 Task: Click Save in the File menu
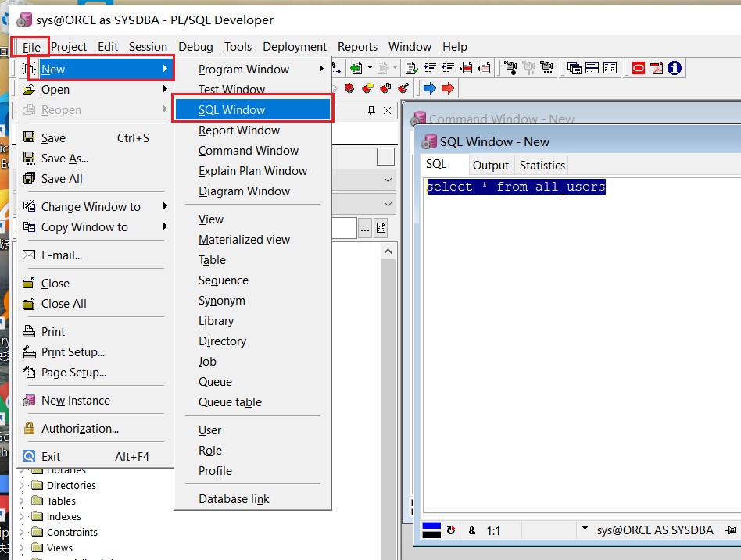95,138
